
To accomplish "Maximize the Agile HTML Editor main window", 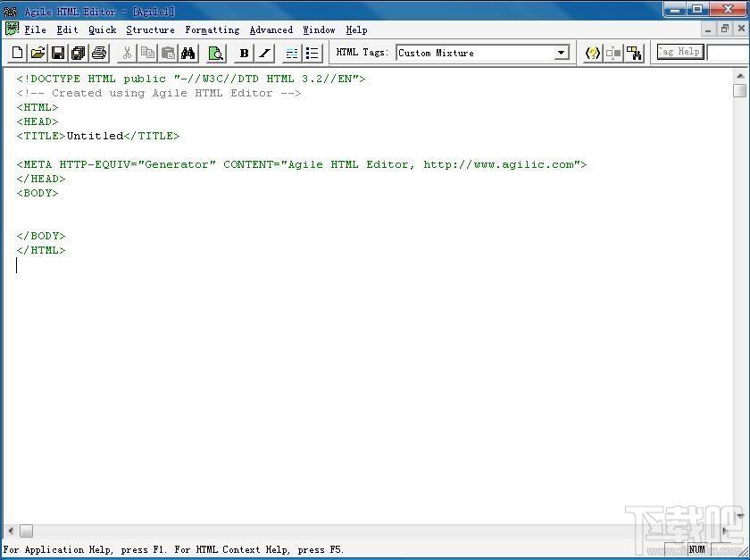I will click(698, 10).
